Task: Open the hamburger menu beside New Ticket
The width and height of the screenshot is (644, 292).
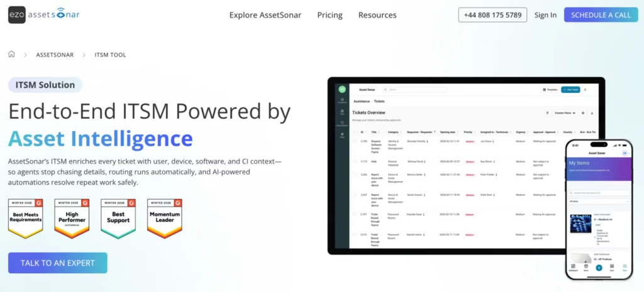Action: click(x=586, y=89)
